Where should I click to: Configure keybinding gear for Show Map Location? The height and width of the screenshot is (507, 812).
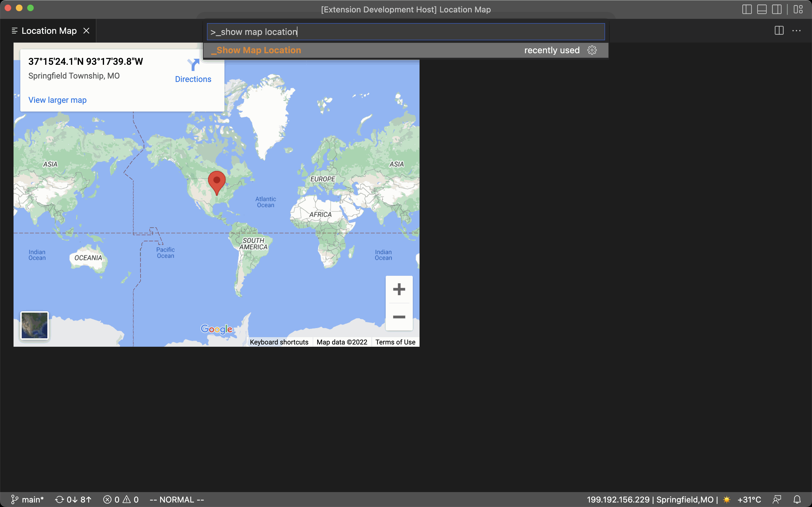point(592,50)
